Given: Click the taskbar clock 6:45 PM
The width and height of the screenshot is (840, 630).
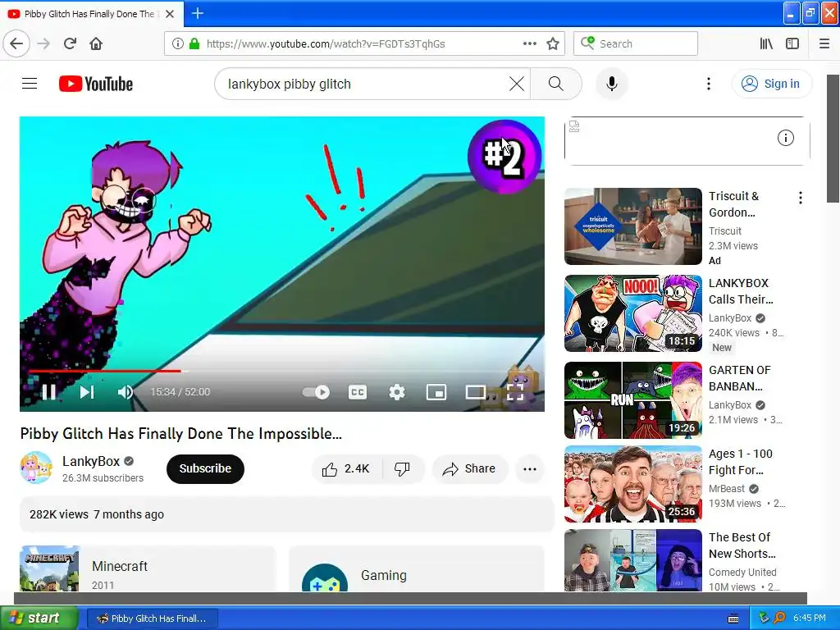Looking at the screenshot, I should pos(810,618).
